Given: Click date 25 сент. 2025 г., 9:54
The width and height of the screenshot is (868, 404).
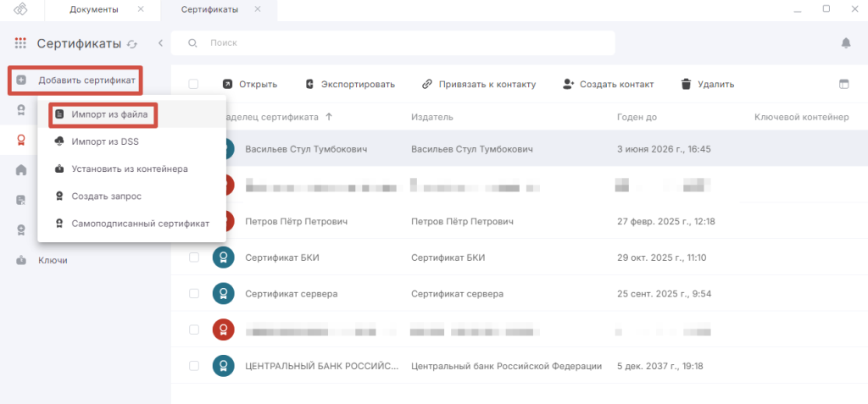Looking at the screenshot, I should (663, 294).
